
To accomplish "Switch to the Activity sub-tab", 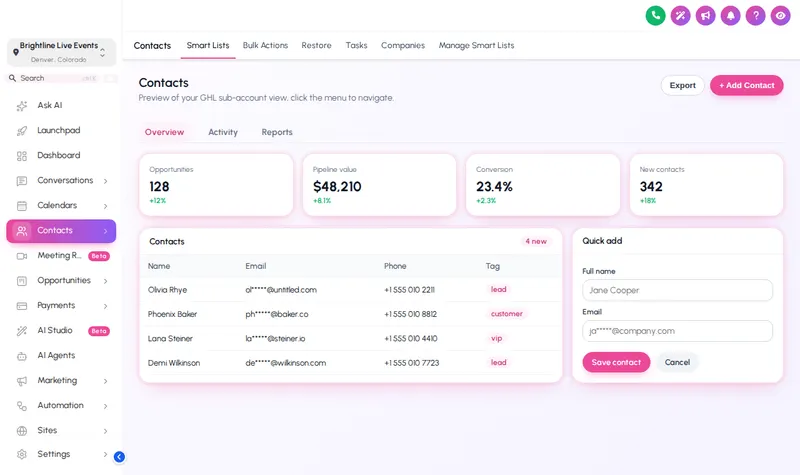I will [x=223, y=132].
